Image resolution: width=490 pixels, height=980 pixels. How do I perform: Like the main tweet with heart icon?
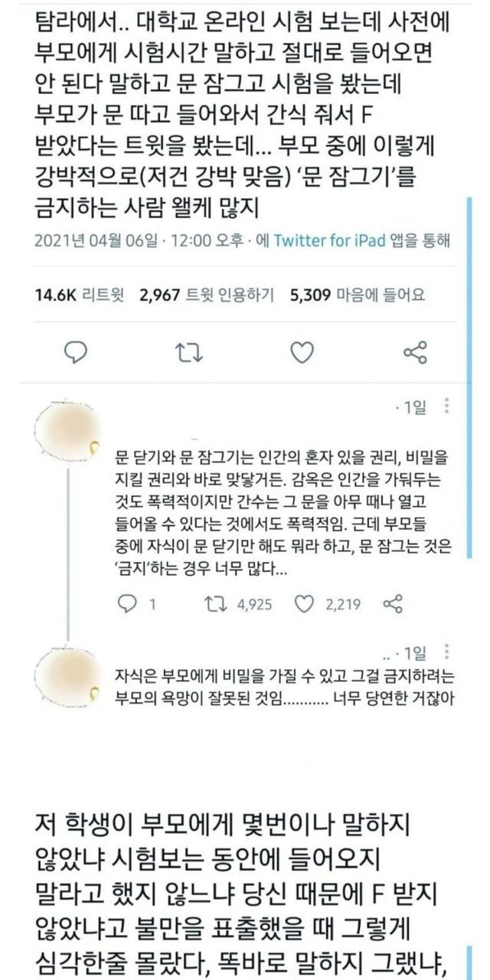[x=303, y=353]
